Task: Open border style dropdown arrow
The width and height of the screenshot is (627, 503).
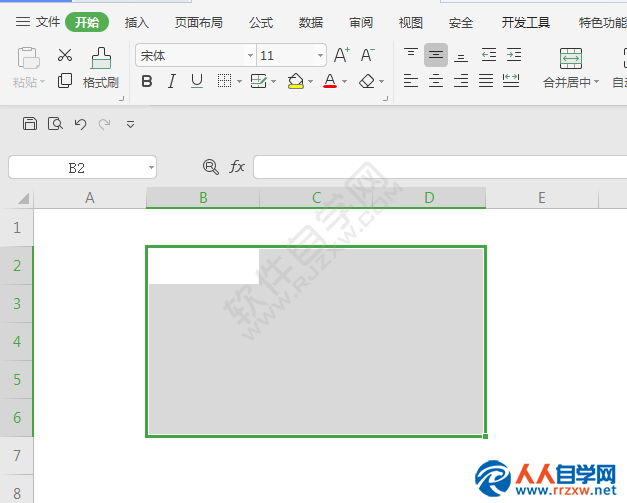Action: 239,82
